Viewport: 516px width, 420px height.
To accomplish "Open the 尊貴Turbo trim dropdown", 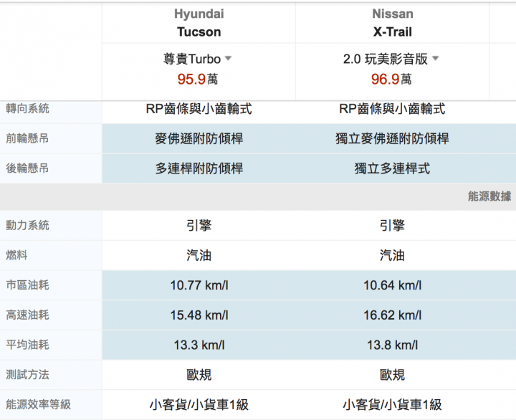I will coord(198,59).
